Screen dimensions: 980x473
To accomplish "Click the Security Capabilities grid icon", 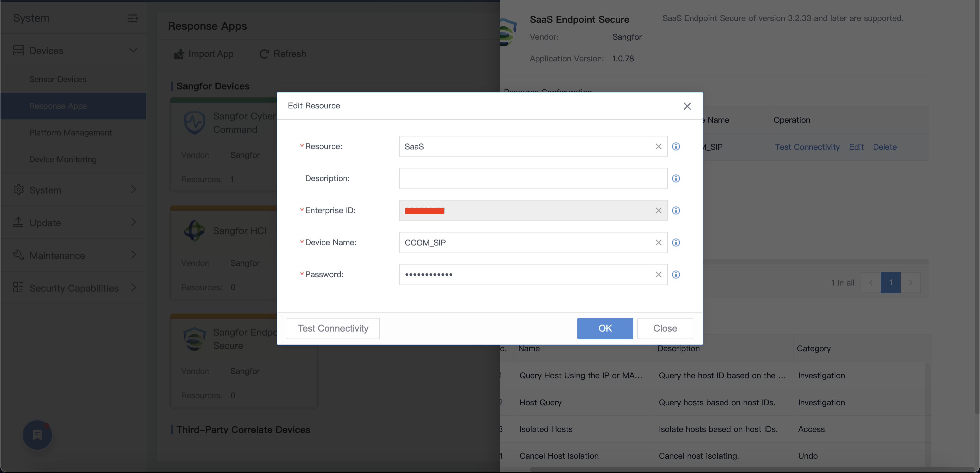I will (x=18, y=288).
